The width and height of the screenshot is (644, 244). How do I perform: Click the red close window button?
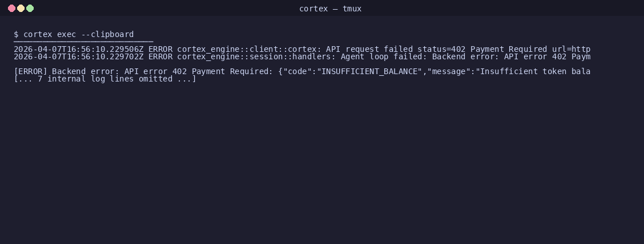click(x=11, y=8)
